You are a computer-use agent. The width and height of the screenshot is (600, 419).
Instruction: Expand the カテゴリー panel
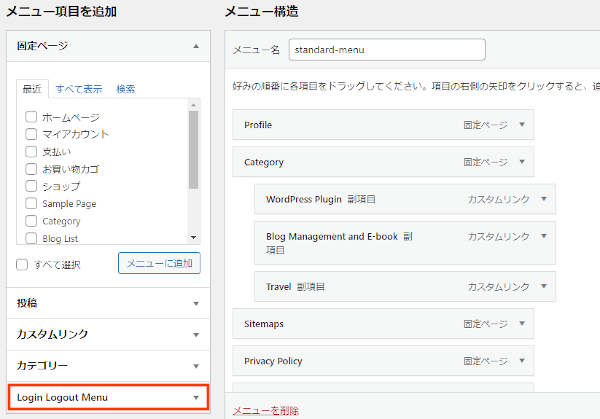coord(108,366)
